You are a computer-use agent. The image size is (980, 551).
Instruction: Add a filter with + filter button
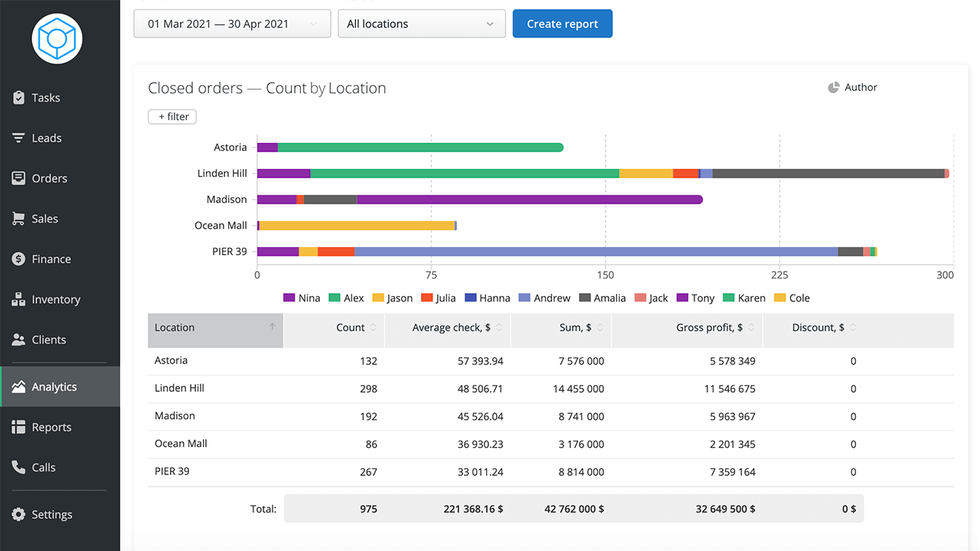click(x=172, y=117)
